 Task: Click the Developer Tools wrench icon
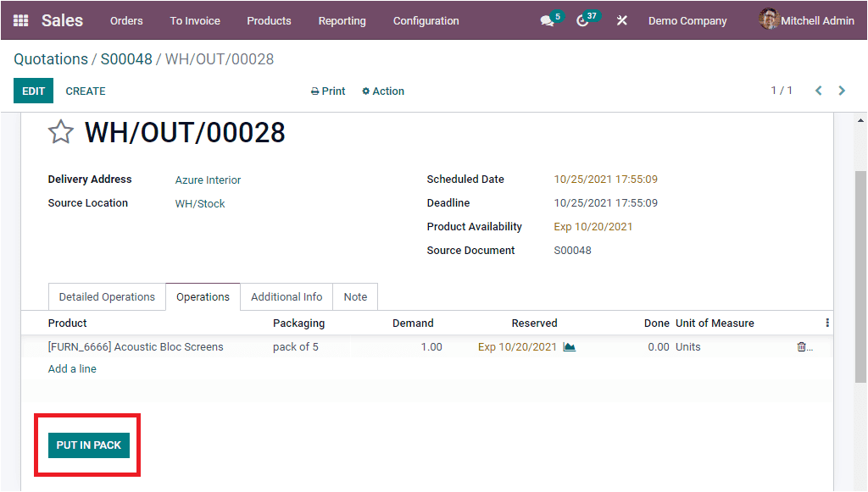[x=621, y=20]
